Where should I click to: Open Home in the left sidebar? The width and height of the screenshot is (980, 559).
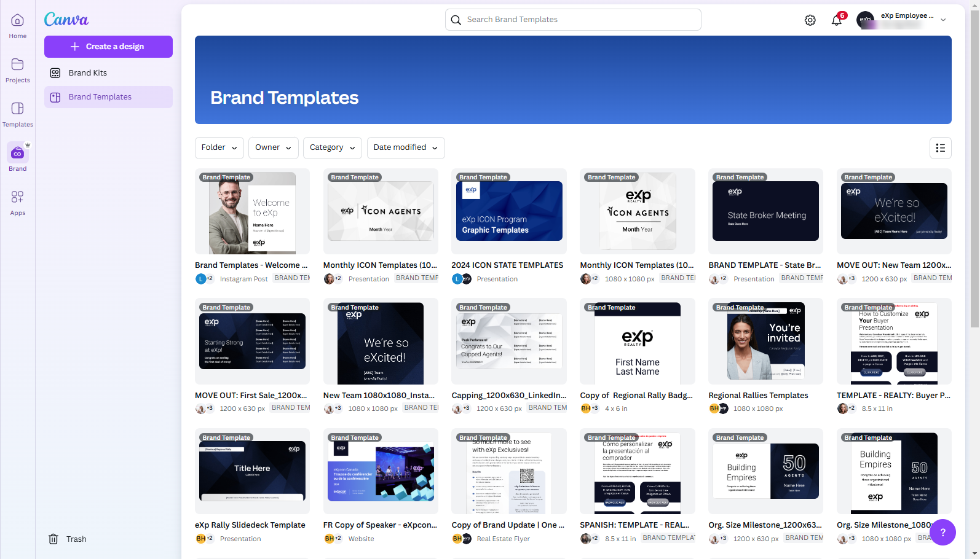pos(17,26)
